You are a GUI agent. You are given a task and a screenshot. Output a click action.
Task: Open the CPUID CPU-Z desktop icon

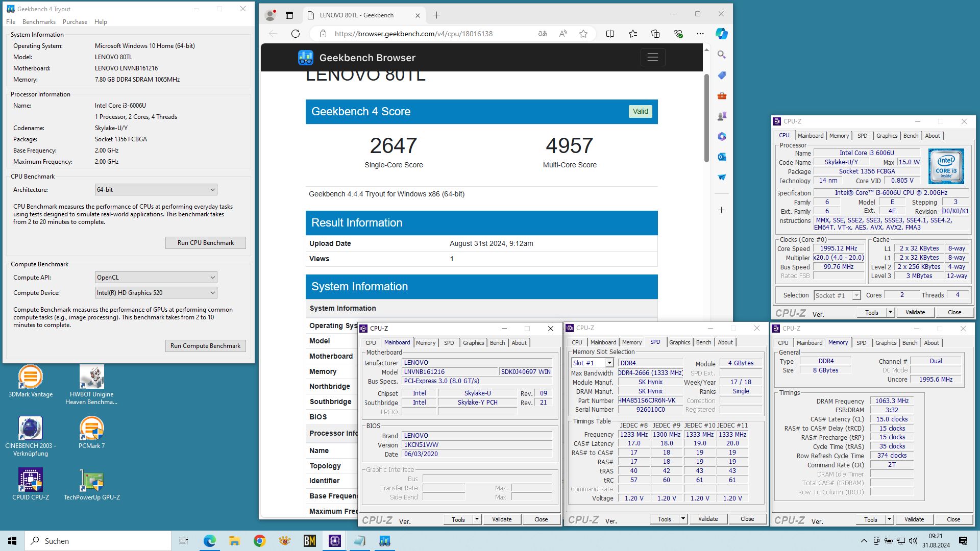pyautogui.click(x=31, y=484)
